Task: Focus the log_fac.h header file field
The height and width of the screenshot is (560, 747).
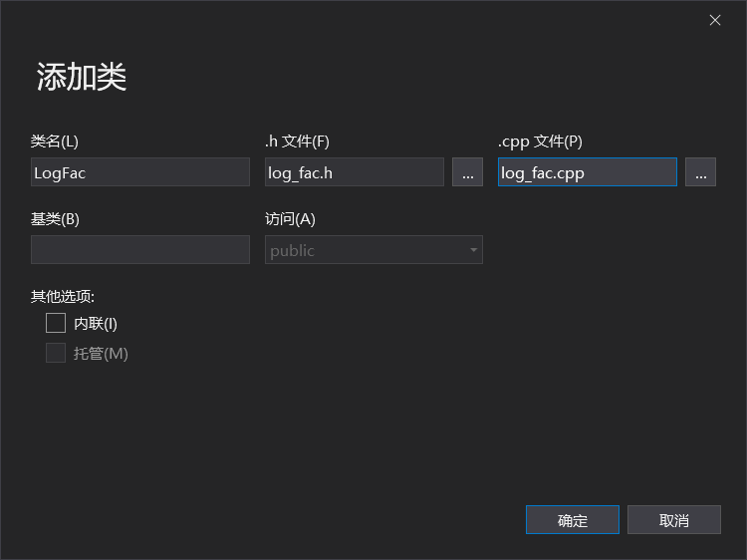Action: point(354,172)
